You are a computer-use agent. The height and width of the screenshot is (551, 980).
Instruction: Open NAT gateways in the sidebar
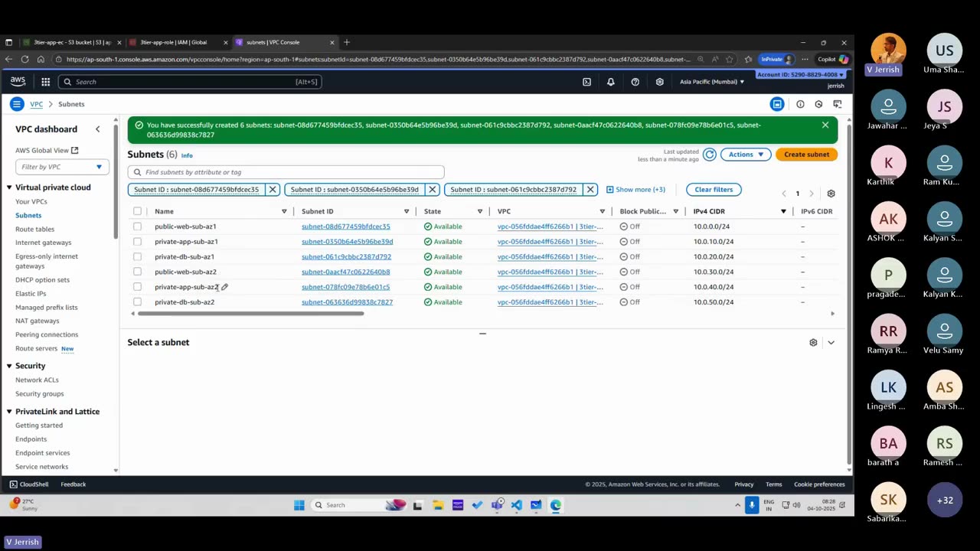tap(37, 321)
